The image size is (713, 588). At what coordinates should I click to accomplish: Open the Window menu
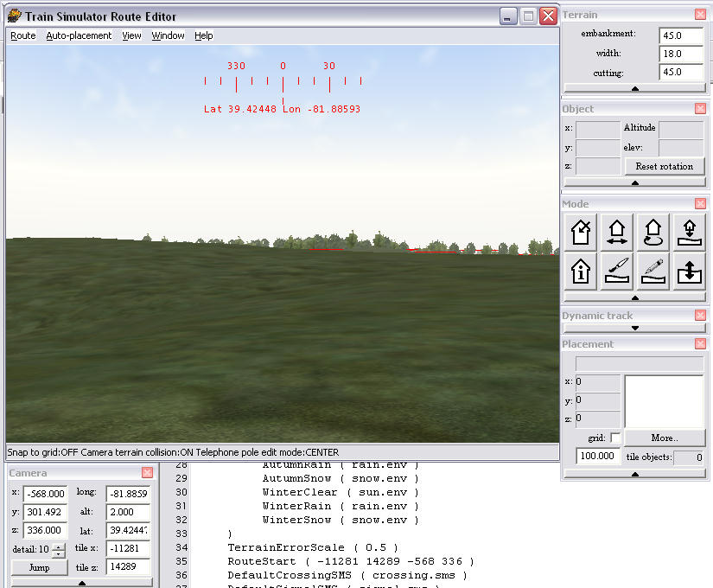(168, 35)
